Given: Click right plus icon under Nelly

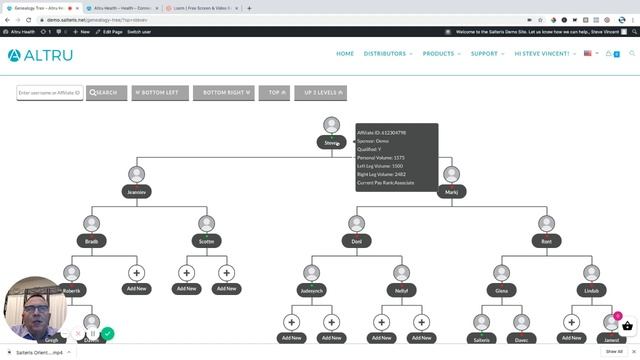Looking at the screenshot, I should 421,322.
